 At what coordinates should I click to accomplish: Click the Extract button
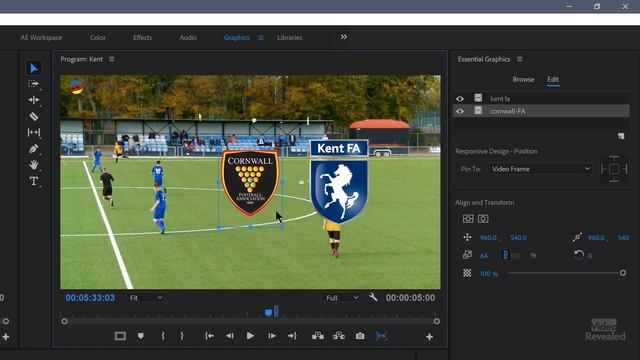point(339,336)
